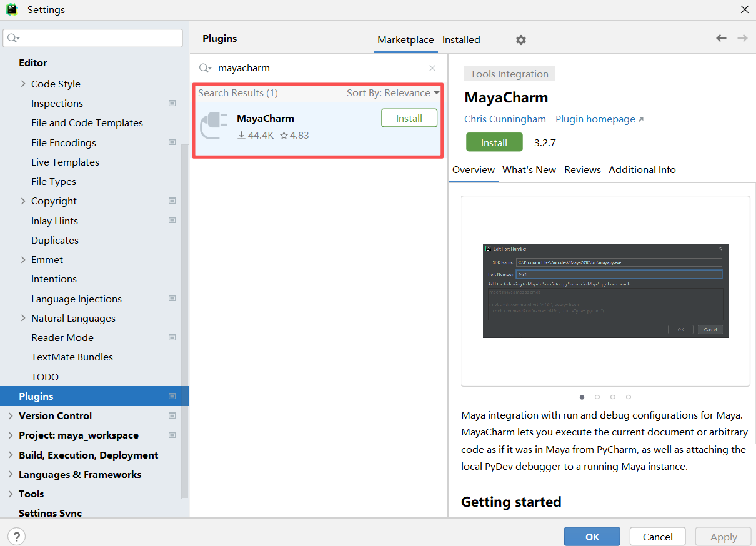Click the Tools Integration category tag
The width and height of the screenshot is (756, 546).
pyautogui.click(x=509, y=74)
